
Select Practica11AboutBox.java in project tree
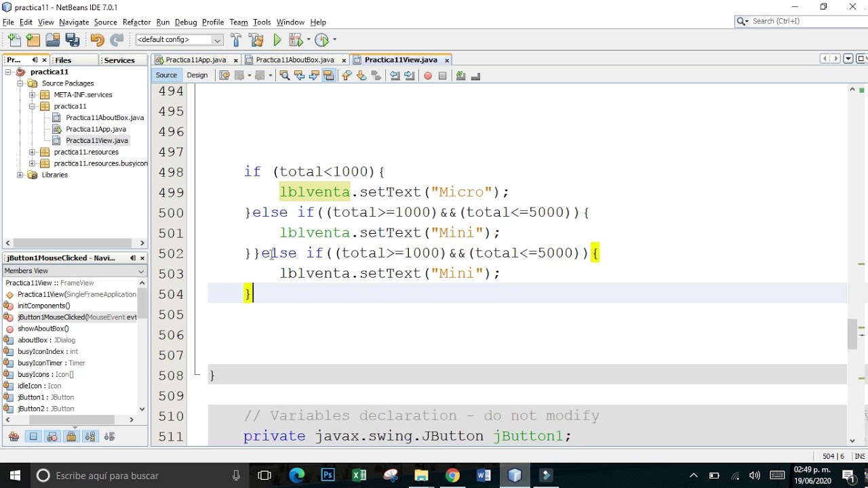(x=104, y=117)
